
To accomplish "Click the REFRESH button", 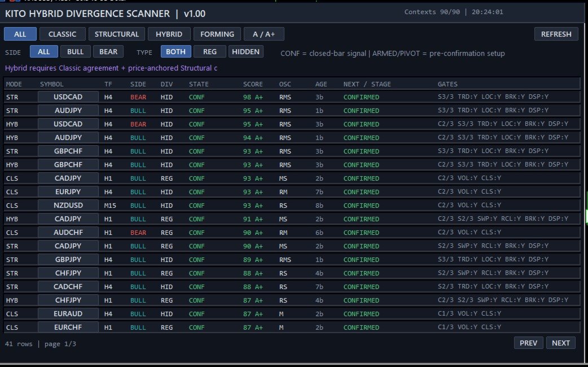I will click(x=556, y=34).
